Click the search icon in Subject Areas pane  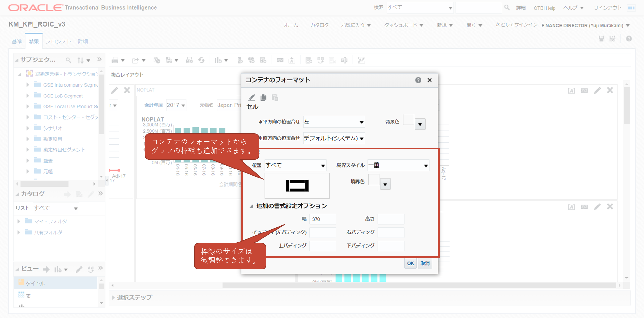[x=68, y=60]
